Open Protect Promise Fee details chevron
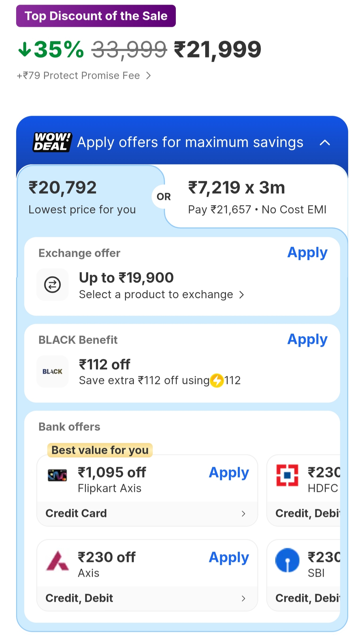This screenshot has width=364, height=638. [148, 76]
